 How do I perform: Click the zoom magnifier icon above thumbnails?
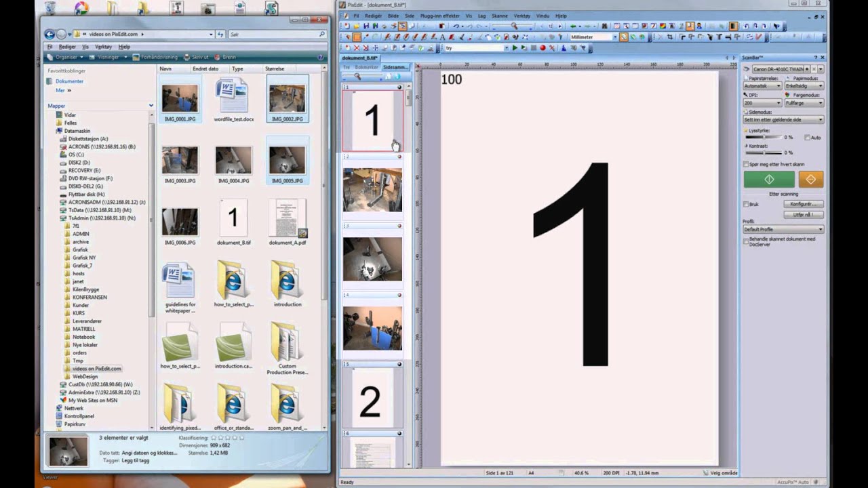357,77
